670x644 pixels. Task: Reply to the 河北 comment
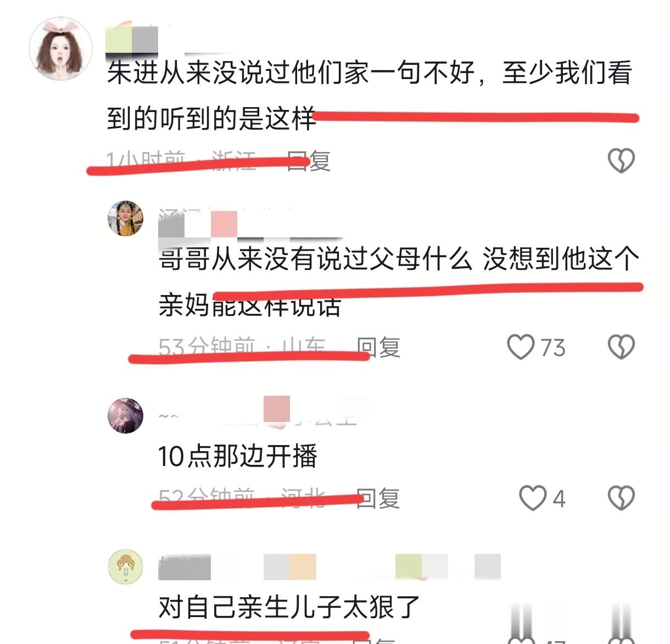(378, 498)
